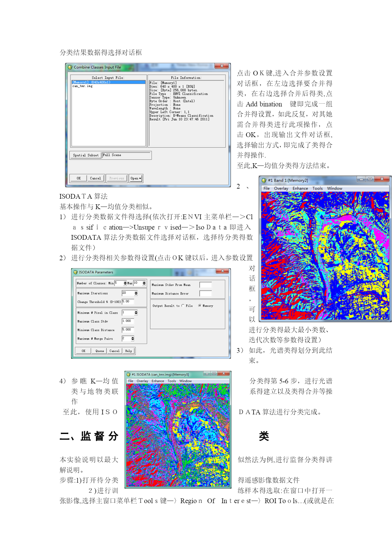This screenshot has height=554, width=392.
Task: Click the ENVI icon in ISODATA can_tmr.img window
Action: click(129, 374)
